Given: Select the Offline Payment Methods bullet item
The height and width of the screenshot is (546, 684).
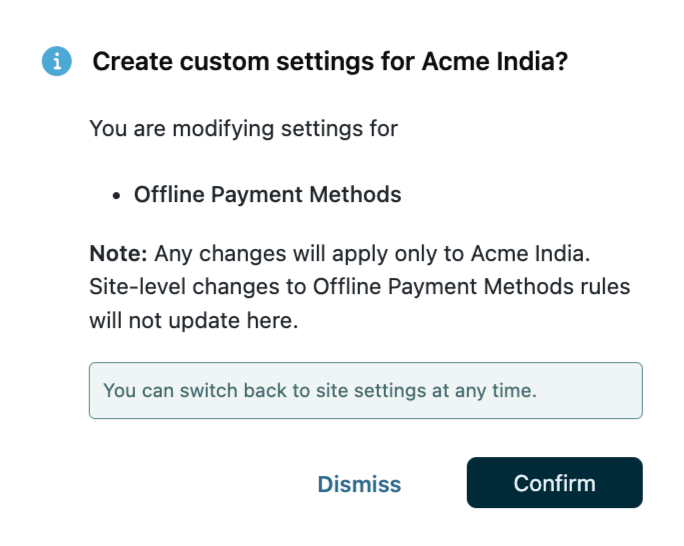Looking at the screenshot, I should [267, 195].
